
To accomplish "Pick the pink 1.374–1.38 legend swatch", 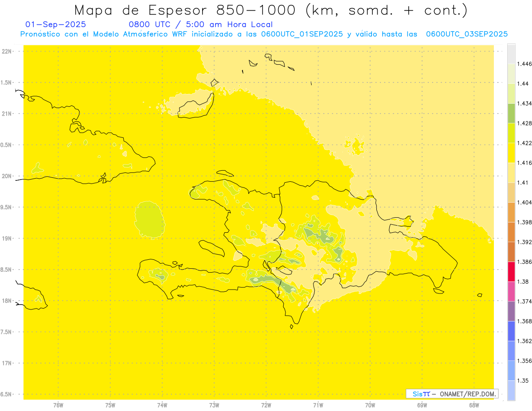I will (511, 291).
